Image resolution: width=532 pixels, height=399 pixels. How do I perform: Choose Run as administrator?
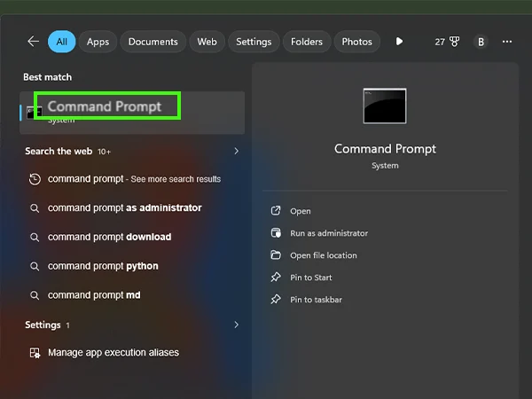tap(329, 233)
